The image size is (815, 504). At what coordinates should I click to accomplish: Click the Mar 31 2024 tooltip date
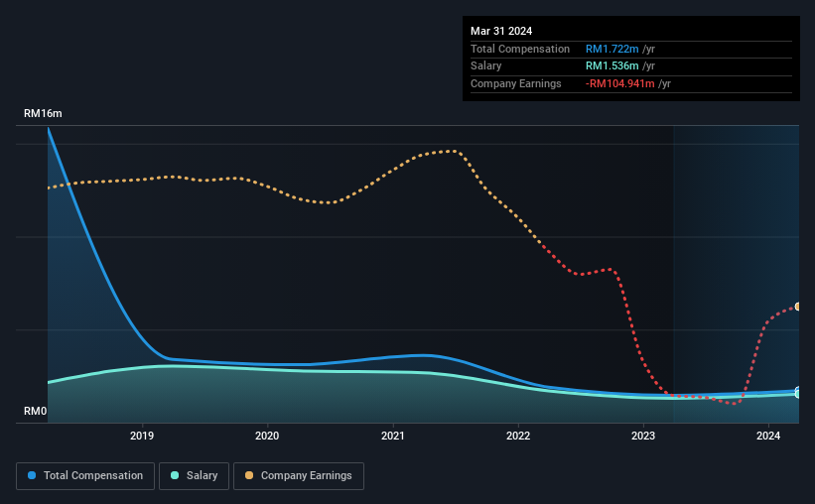coord(501,31)
